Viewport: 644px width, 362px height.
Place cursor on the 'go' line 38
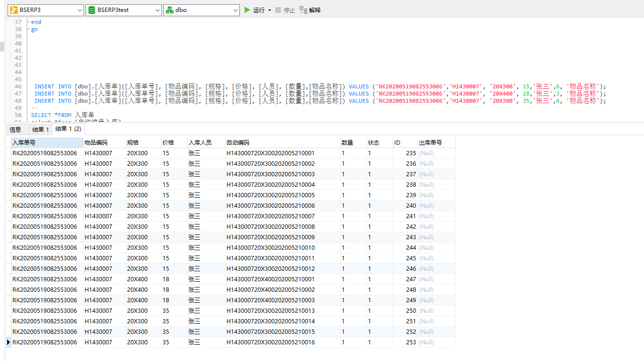[34, 29]
